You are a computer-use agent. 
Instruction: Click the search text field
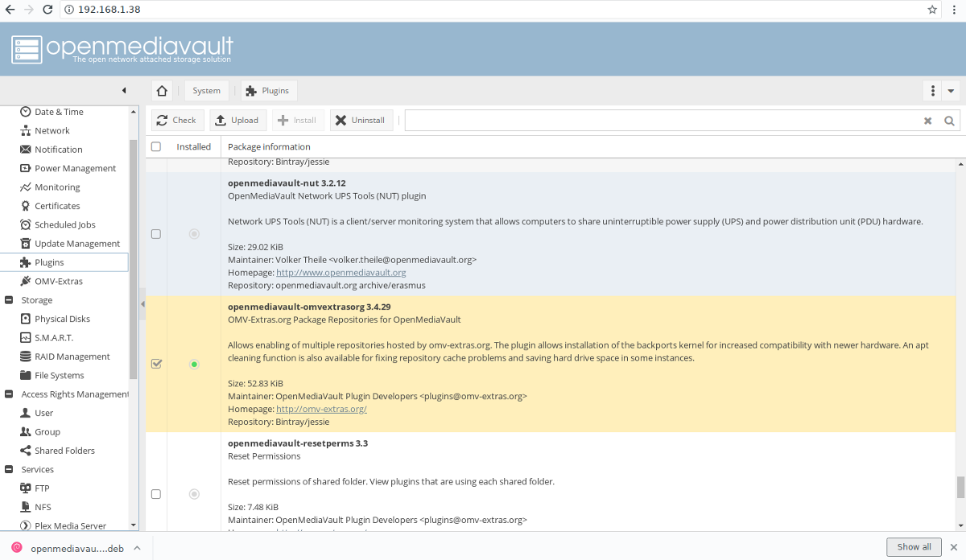tap(662, 120)
